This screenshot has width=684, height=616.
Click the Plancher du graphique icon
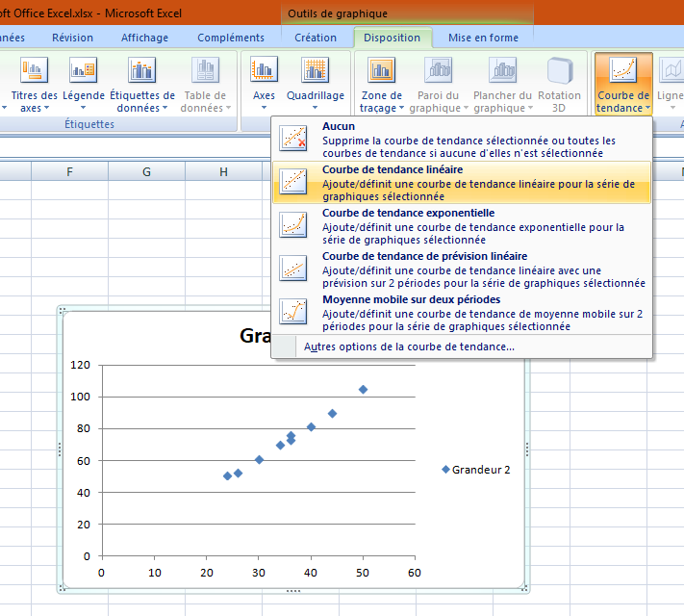click(x=502, y=70)
